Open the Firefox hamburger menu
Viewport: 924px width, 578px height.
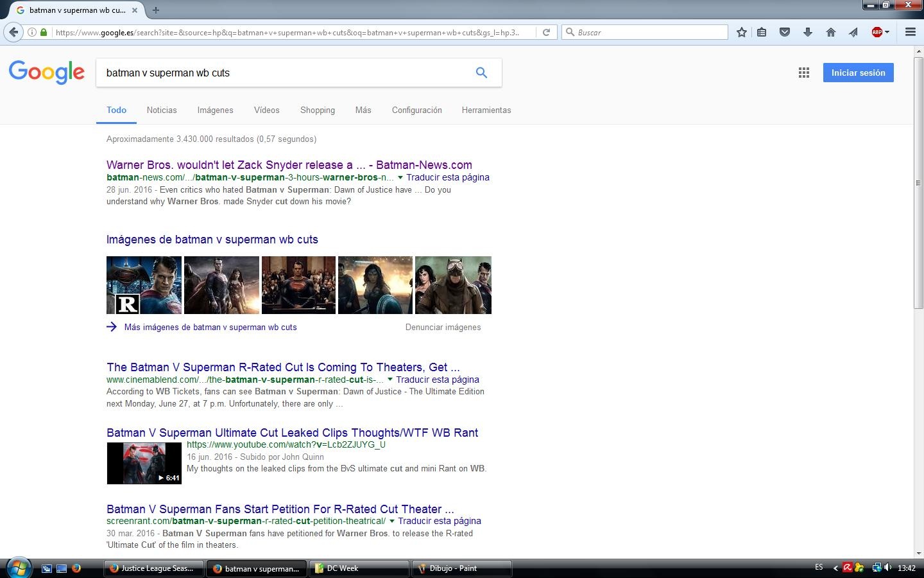(x=910, y=32)
